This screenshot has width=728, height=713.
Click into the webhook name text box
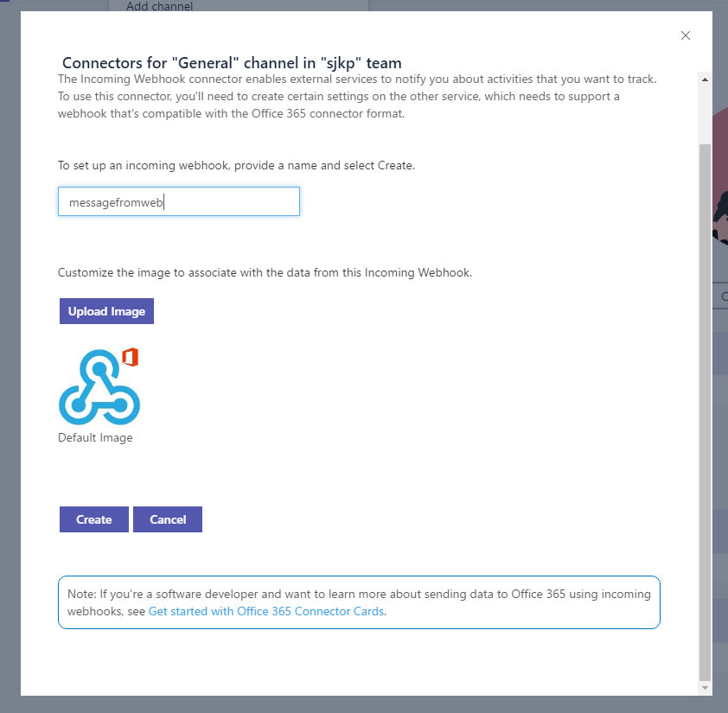click(x=178, y=201)
